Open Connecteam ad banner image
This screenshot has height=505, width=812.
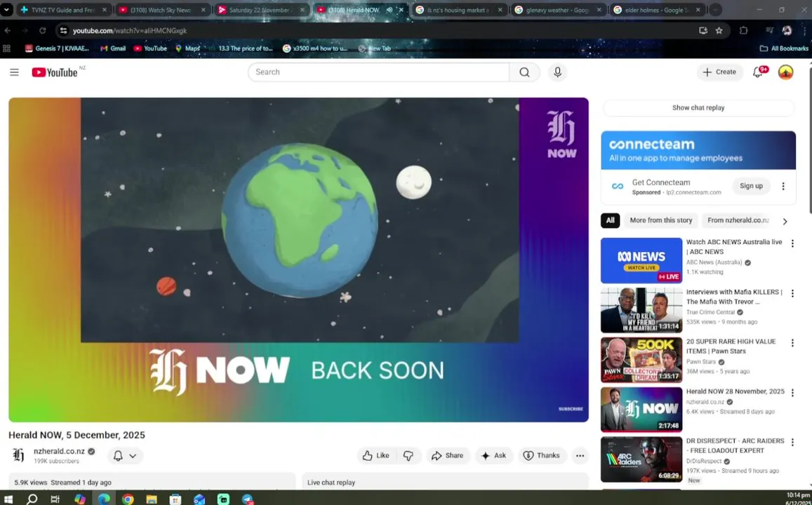(x=698, y=150)
